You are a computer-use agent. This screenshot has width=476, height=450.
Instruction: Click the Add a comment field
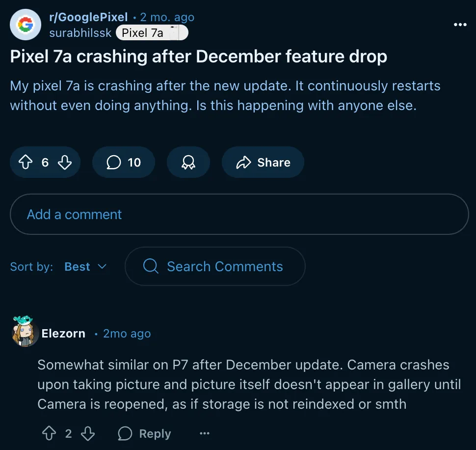click(239, 214)
